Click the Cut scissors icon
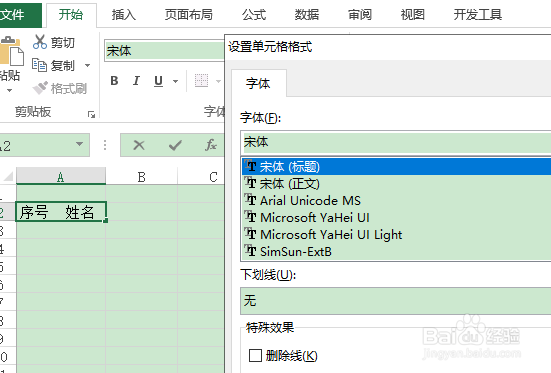This screenshot has width=551, height=373. click(x=40, y=42)
